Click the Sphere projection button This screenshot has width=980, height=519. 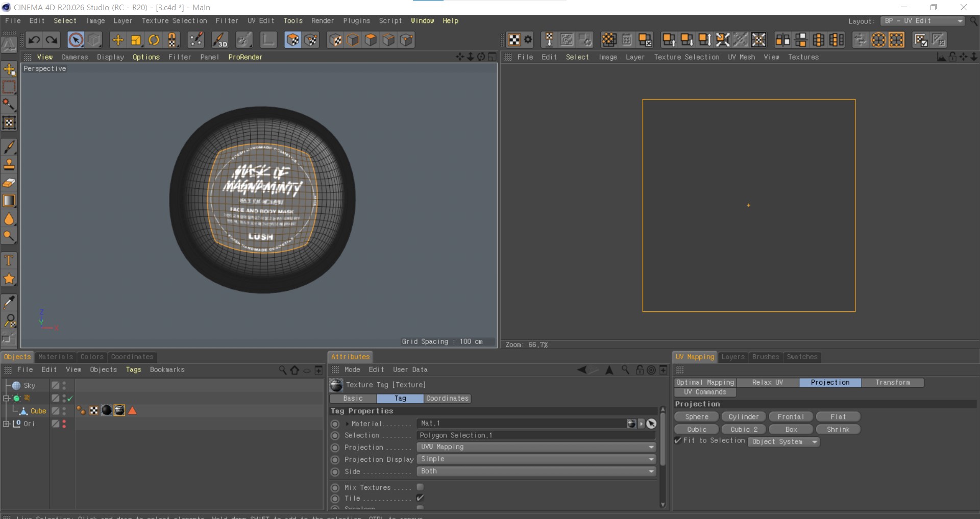coord(697,417)
